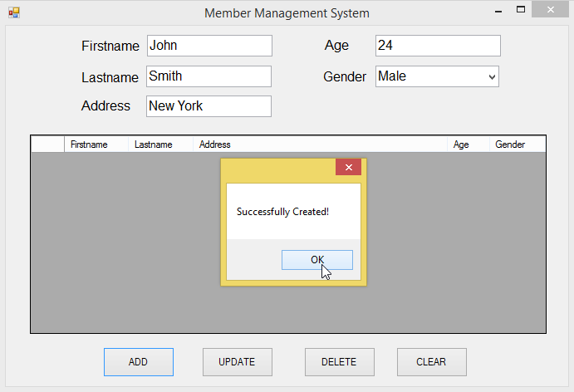Reset the form with the CLEAR button
Screen dimensions: 574x392
click(x=431, y=362)
